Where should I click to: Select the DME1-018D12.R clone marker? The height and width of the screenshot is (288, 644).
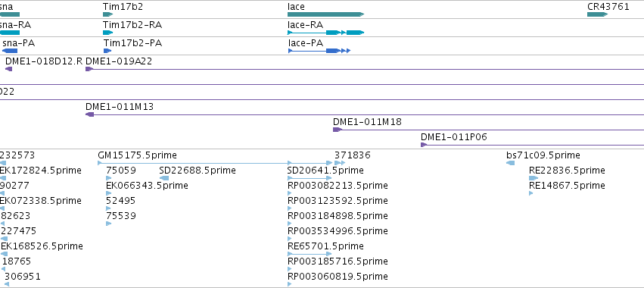point(8,69)
